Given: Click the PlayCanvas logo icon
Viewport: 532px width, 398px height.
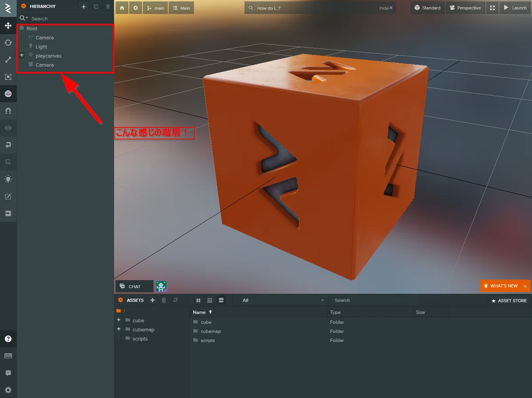Looking at the screenshot, I should pos(8,8).
